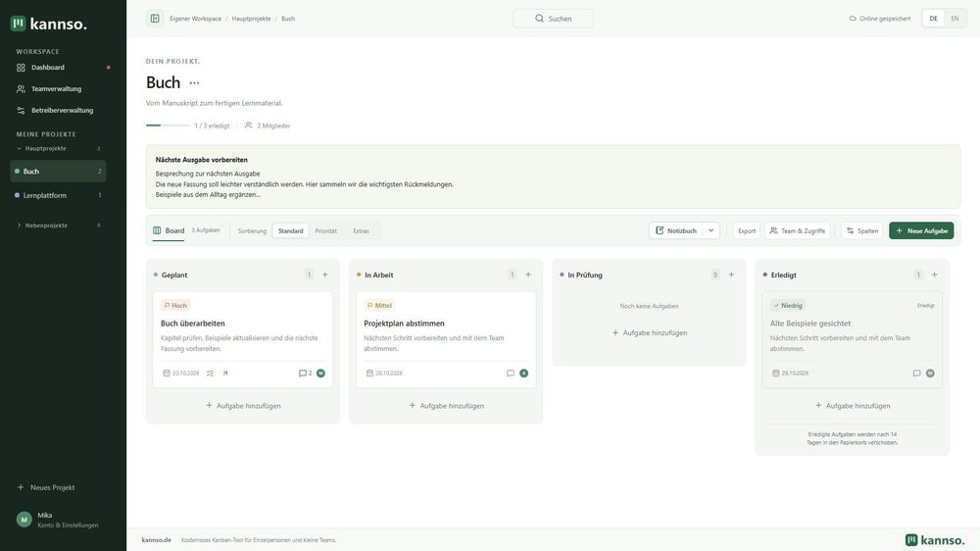Image resolution: width=980 pixels, height=551 pixels.
Task: Open the Nächste Ausgabe vorbereiten note box
Action: (553, 177)
